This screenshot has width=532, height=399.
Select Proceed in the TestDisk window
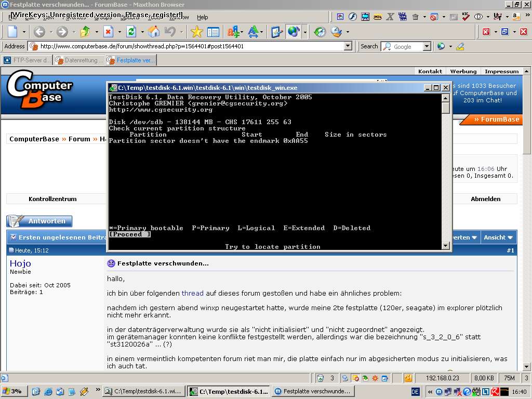[129, 234]
